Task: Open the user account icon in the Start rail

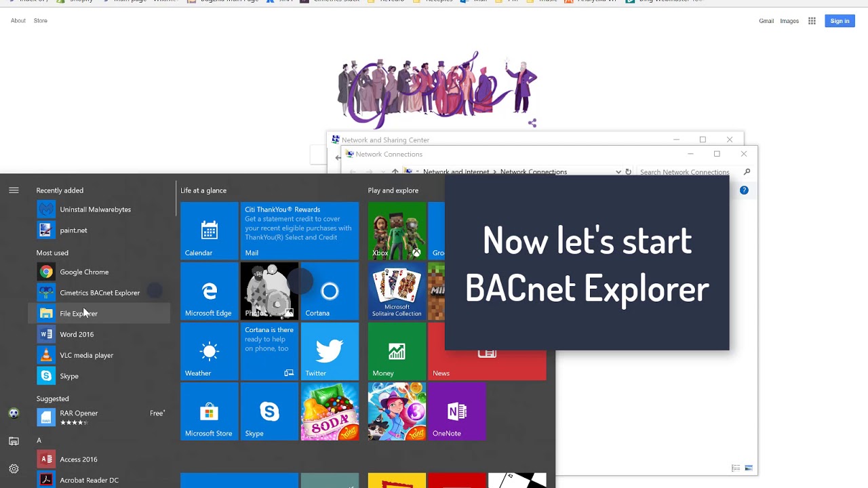Action: click(x=14, y=413)
